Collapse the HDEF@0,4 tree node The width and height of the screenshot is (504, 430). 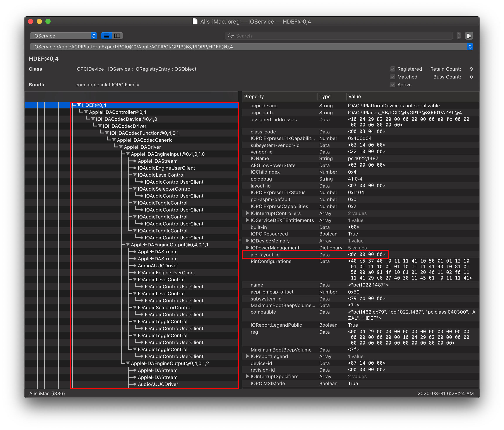point(79,105)
